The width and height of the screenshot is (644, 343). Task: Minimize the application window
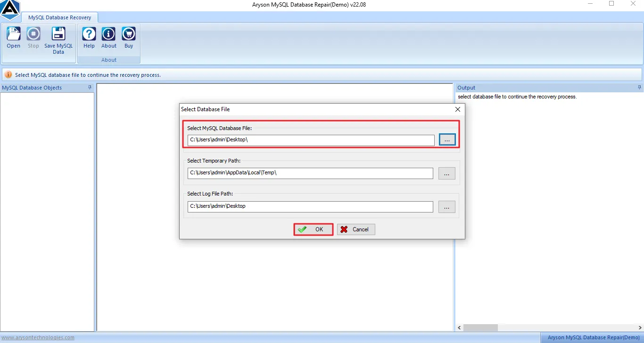pos(590,4)
